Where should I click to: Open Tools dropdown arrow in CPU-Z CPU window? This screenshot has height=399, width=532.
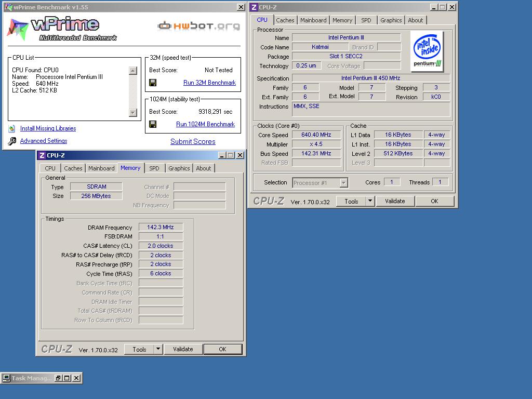[x=370, y=201]
